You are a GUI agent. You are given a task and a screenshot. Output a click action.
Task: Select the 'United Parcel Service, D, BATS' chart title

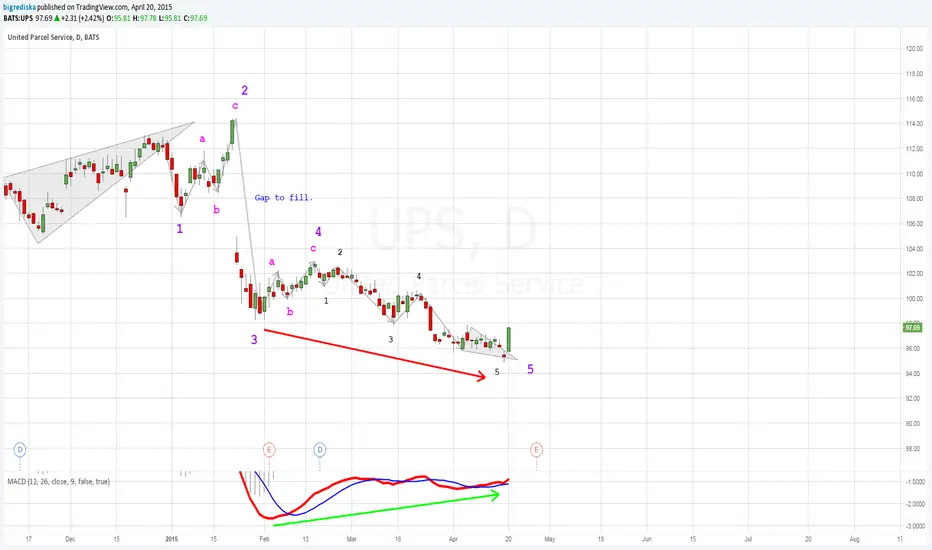pyautogui.click(x=53, y=37)
